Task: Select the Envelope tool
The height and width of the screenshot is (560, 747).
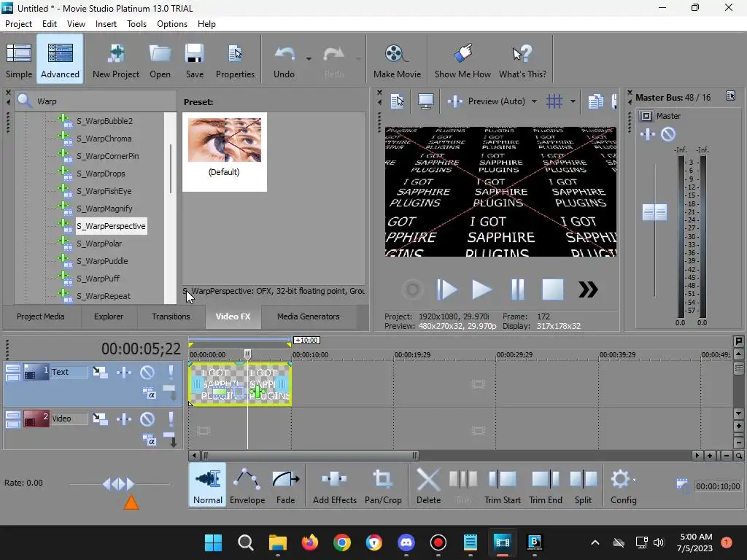Action: tap(247, 486)
